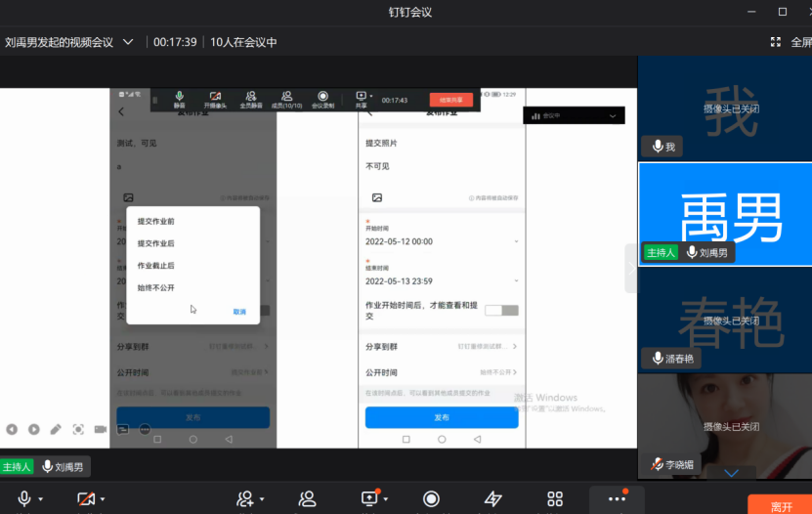Open microphone options arrow in bottom toolbar

tap(40, 499)
